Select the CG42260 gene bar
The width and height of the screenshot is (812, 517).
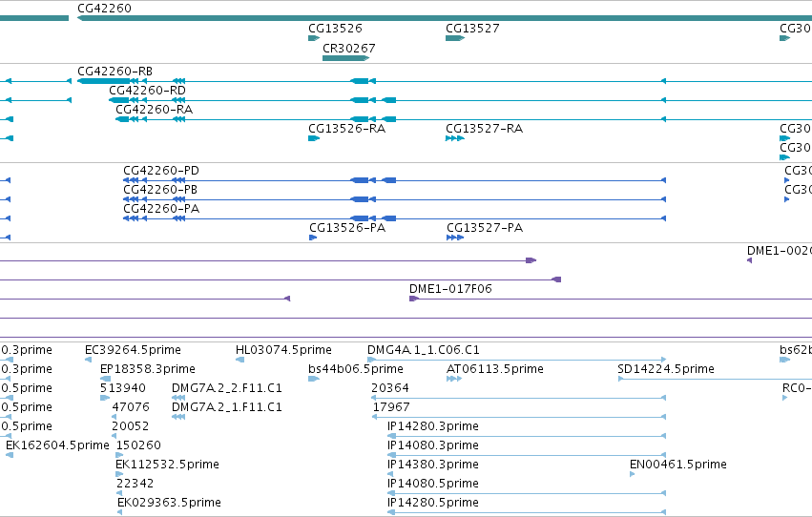445,18
